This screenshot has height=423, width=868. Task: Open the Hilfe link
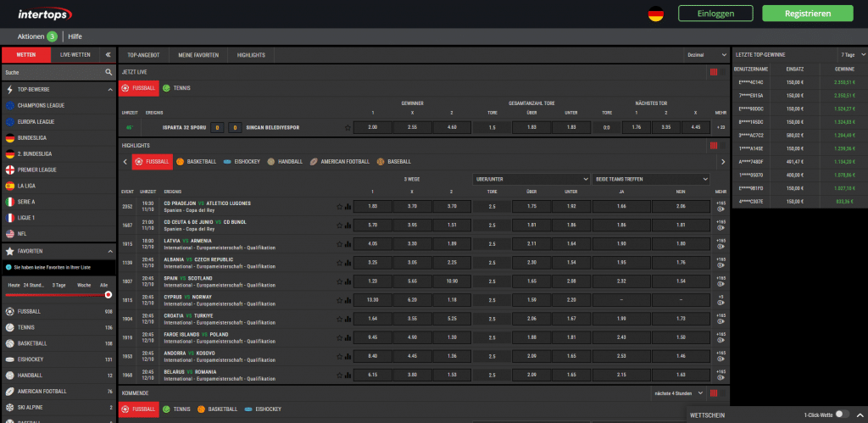pyautogui.click(x=75, y=36)
